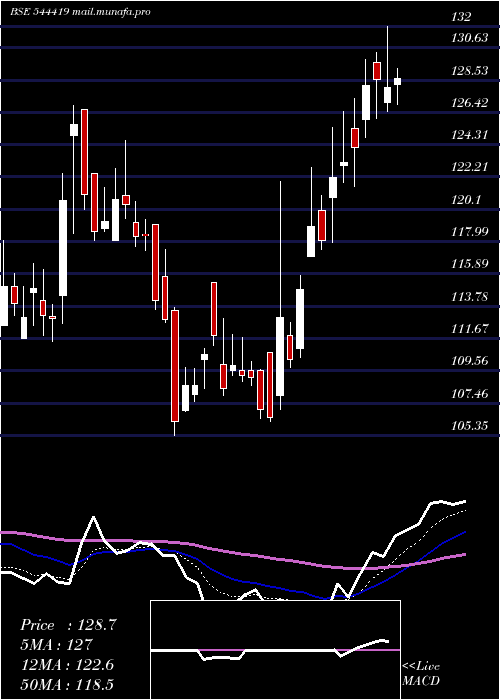500x700 pixels.
Task: Select the 105.35 price axis label
Action: coord(470,425)
